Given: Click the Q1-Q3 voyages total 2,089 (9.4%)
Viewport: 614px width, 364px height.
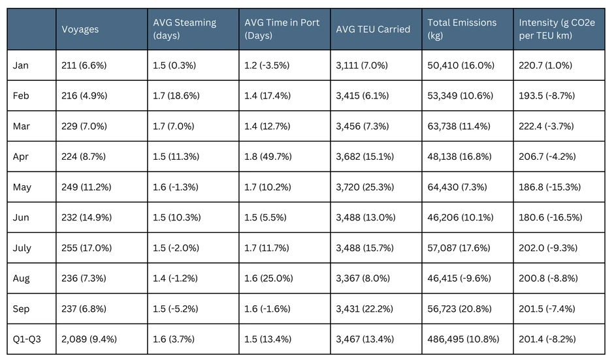Looking at the screenshot, I should coord(88,340).
